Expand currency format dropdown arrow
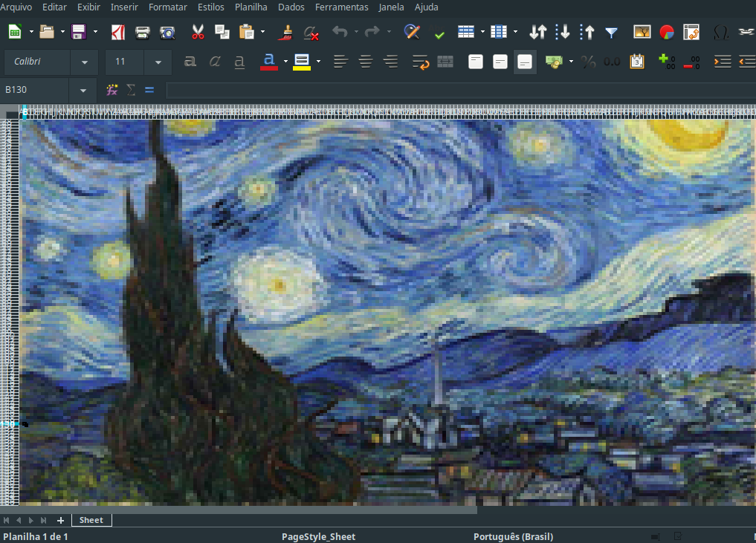Screen dimensions: 756x543 [572, 61]
